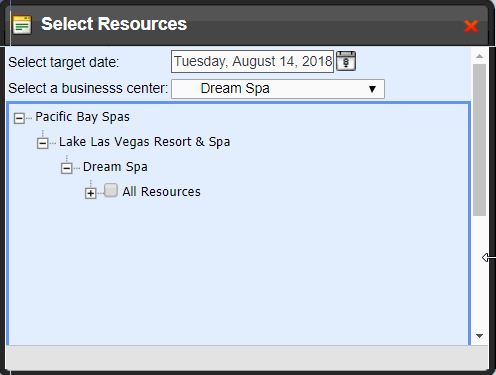Select the Dream Spa label in tree
496x375 pixels.
click(x=115, y=167)
